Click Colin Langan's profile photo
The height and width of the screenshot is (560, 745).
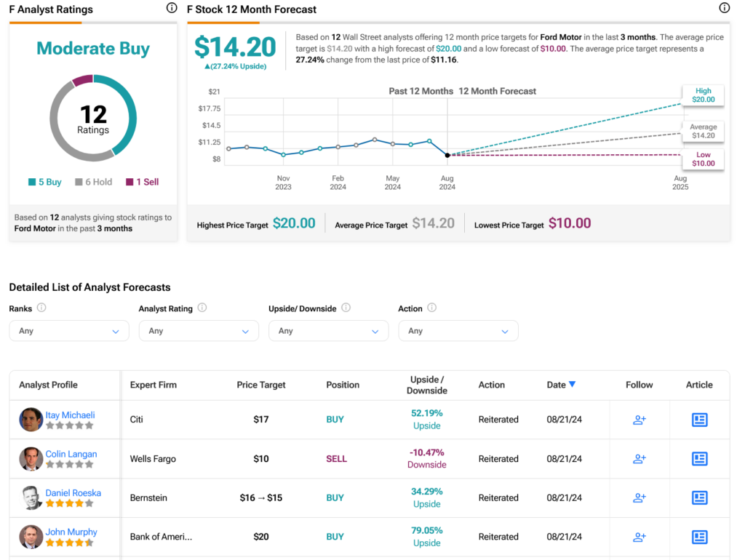(x=31, y=459)
